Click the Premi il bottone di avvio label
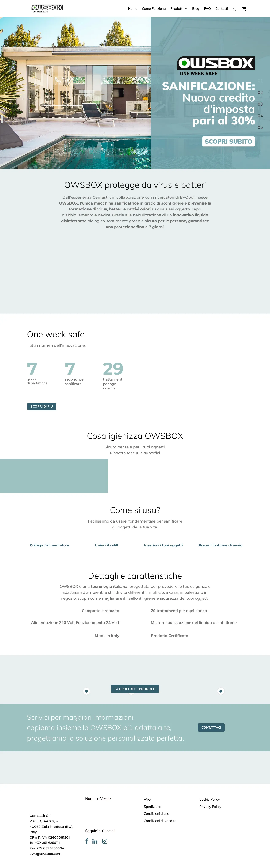The image size is (270, 868). [220, 545]
